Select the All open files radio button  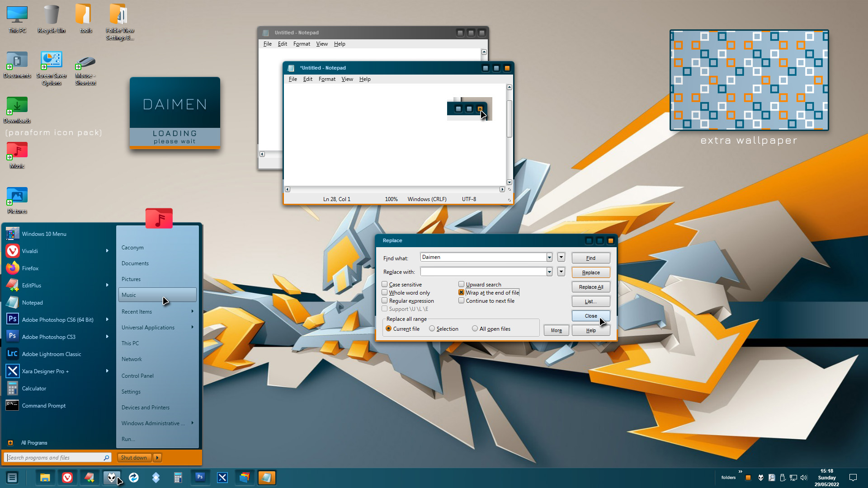pos(475,328)
